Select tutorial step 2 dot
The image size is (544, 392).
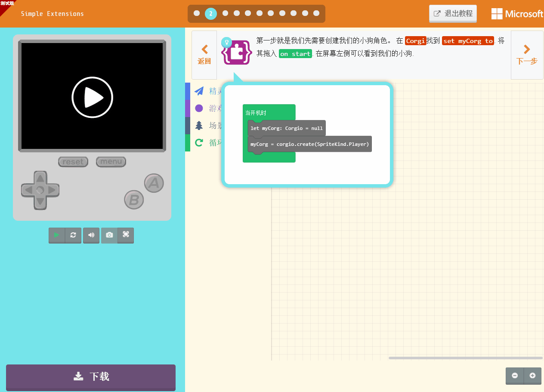(211, 13)
